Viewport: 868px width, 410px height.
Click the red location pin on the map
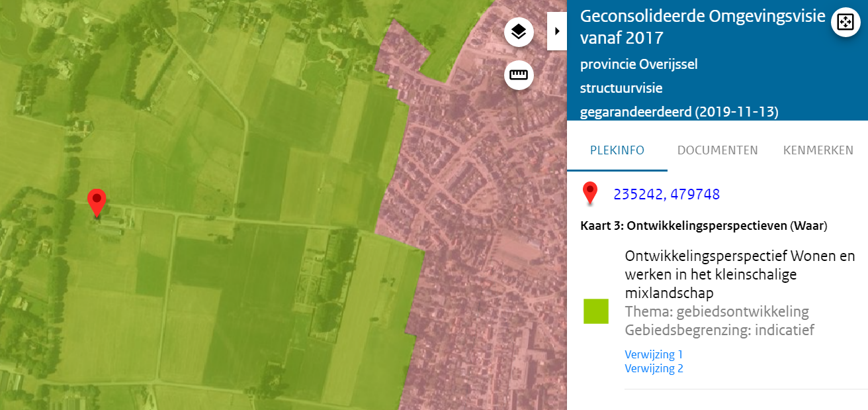pos(97,201)
